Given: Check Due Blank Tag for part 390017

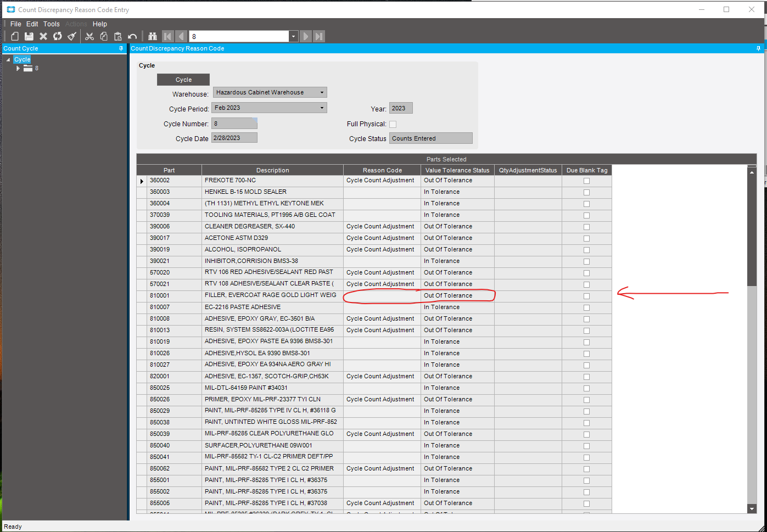Looking at the screenshot, I should [x=586, y=238].
